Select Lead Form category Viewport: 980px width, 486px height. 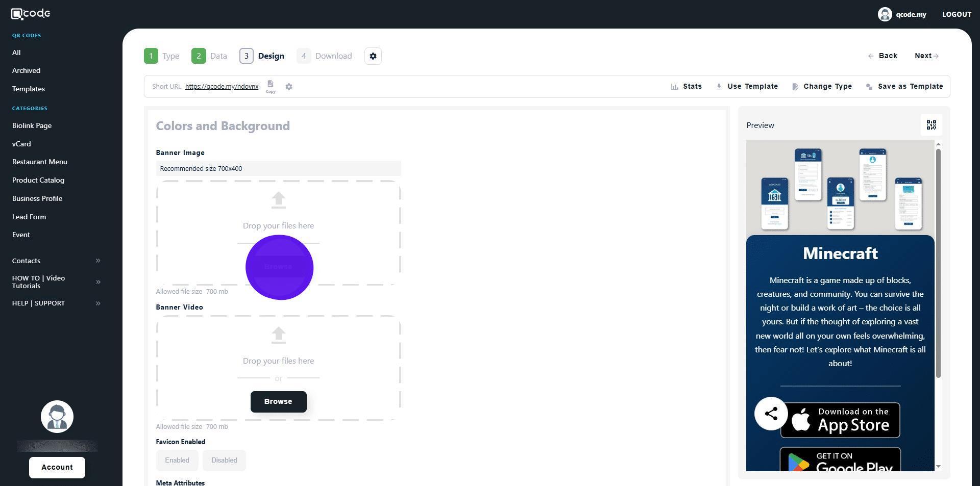click(x=29, y=217)
